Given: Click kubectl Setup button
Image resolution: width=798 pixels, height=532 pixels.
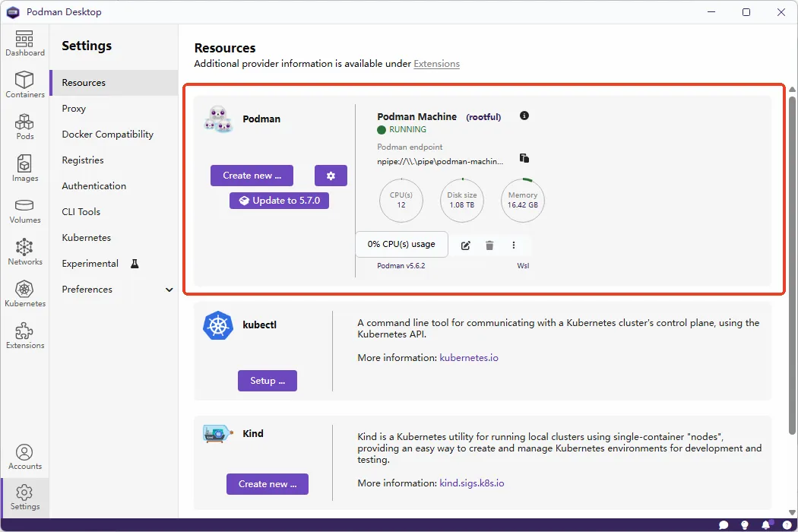Looking at the screenshot, I should [x=268, y=381].
